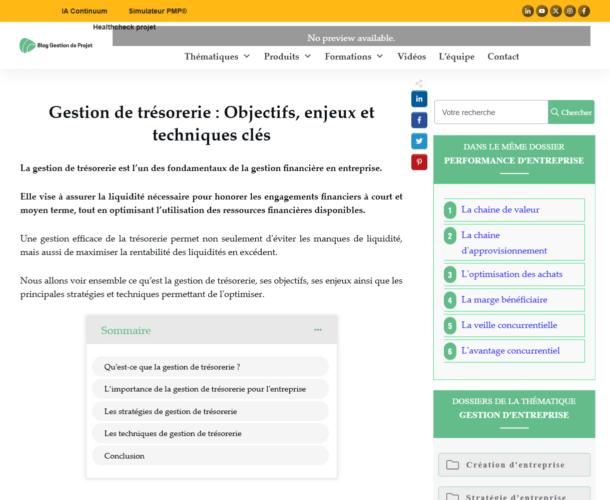The image size is (610, 500).
Task: Expand the Formations dropdown menu
Action: pyautogui.click(x=354, y=56)
